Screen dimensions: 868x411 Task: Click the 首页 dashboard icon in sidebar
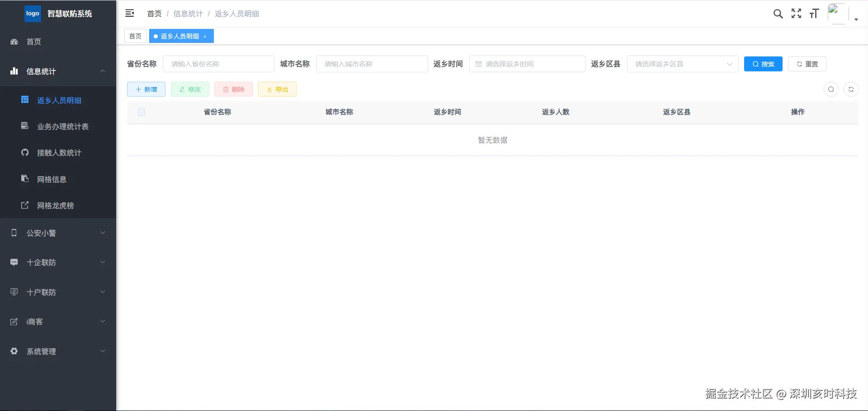(x=14, y=42)
